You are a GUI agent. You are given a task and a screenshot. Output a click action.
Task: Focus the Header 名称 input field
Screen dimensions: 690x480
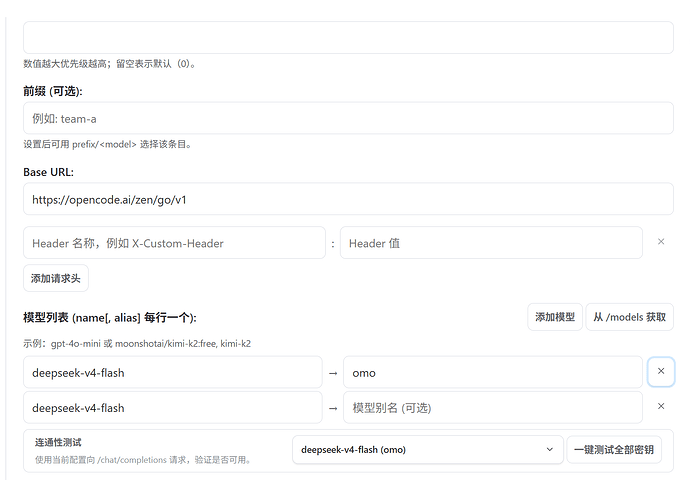174,243
